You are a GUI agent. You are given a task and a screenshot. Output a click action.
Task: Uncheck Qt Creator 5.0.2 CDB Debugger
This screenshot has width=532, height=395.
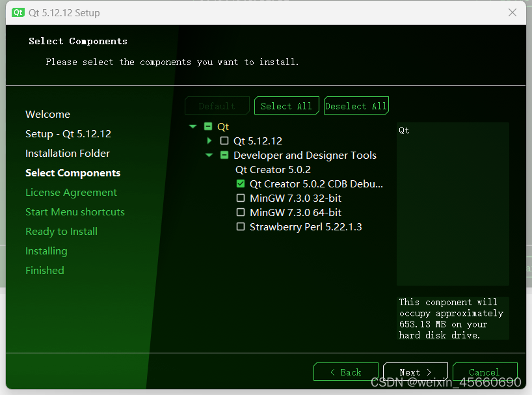[x=241, y=184]
